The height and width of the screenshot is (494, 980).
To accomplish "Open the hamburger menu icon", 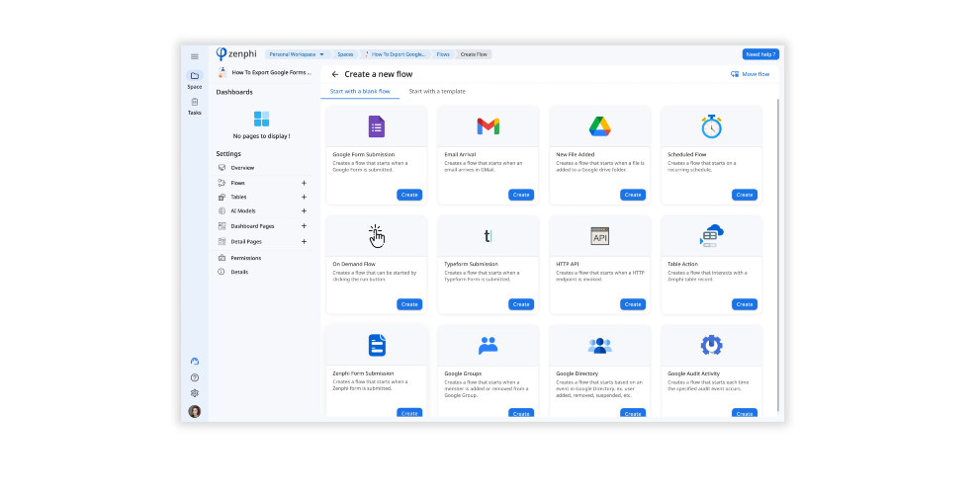I will pos(195,56).
